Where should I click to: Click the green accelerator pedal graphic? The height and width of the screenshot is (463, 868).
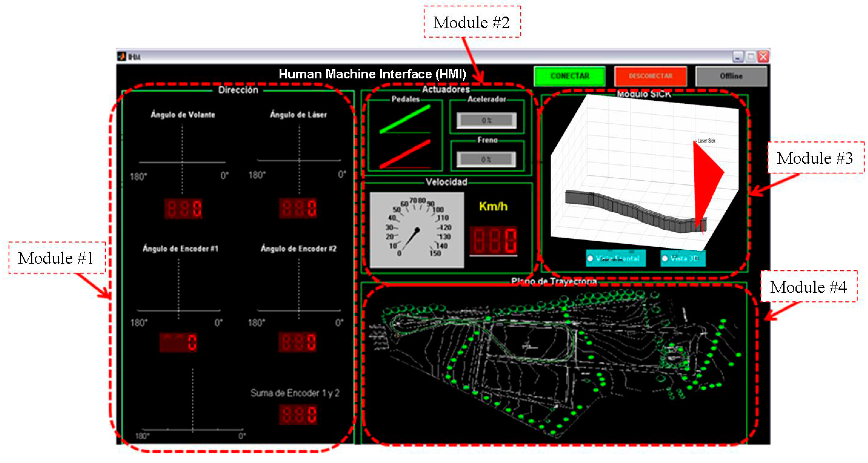[x=405, y=119]
